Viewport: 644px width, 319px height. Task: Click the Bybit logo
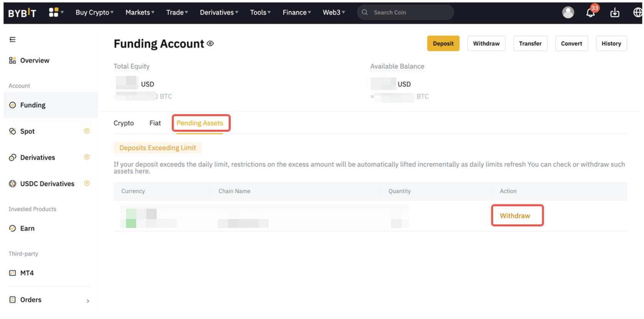click(22, 13)
